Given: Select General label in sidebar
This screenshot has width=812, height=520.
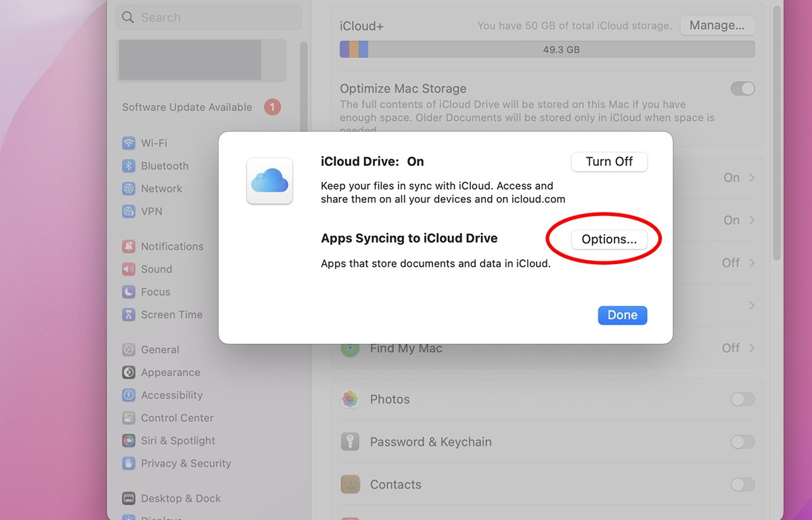Looking at the screenshot, I should 160,350.
